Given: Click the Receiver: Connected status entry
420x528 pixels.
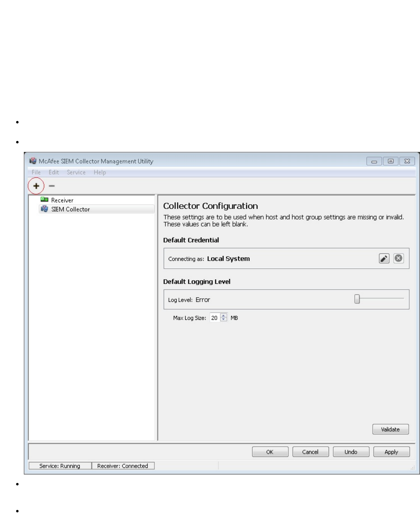Looking at the screenshot, I should pos(123,466).
